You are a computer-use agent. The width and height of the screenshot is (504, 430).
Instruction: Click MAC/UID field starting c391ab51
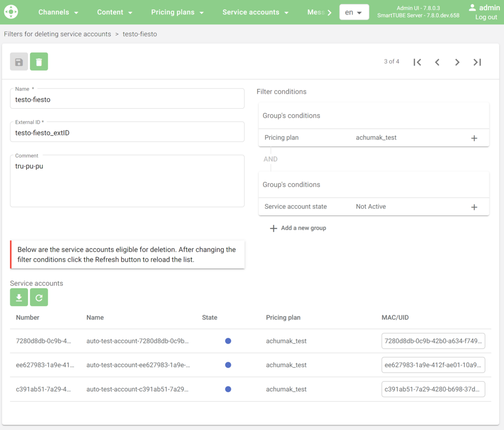433,389
